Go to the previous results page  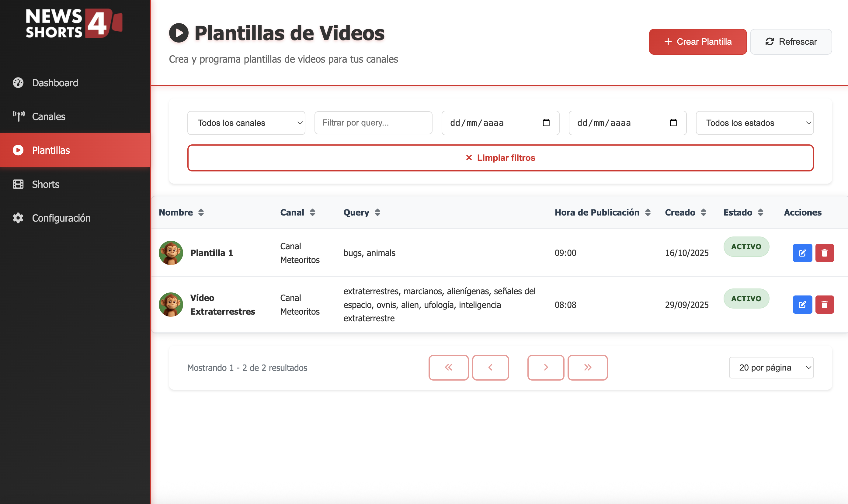tap(490, 367)
